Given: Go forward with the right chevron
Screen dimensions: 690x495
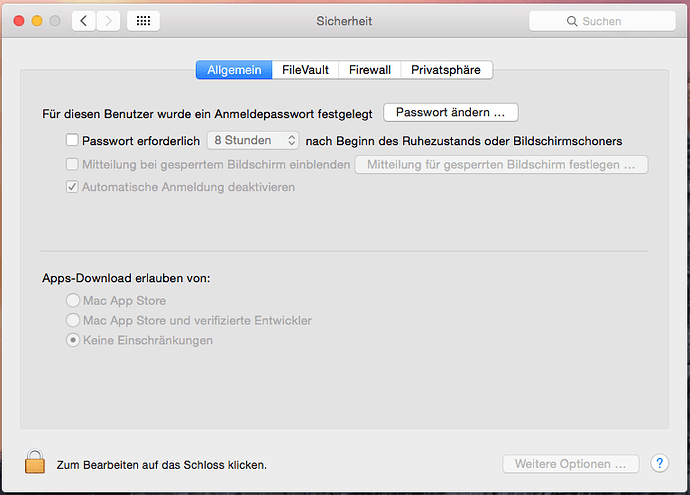Looking at the screenshot, I should pos(108,21).
